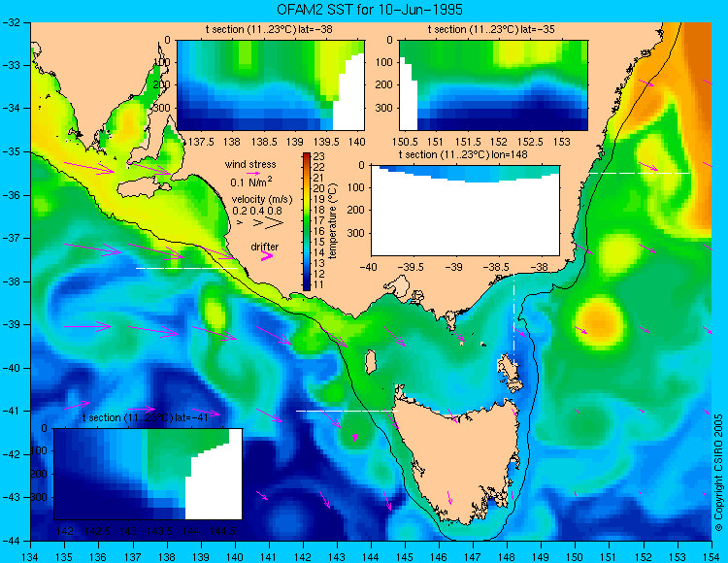Screen dimensions: 728x563
Task: Click the velocity scale arrowheads in legend
Action: (261, 223)
